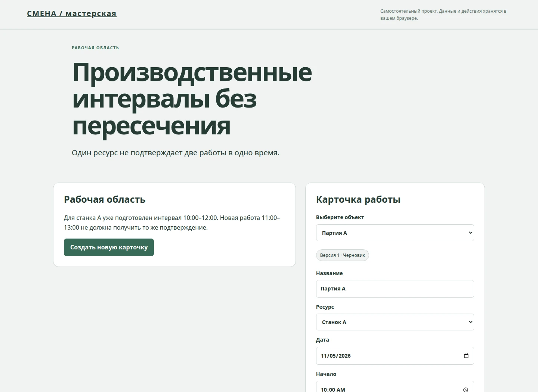Click the Дата field showing 11/05/2026
Screen dimensions: 538x392
point(395,356)
